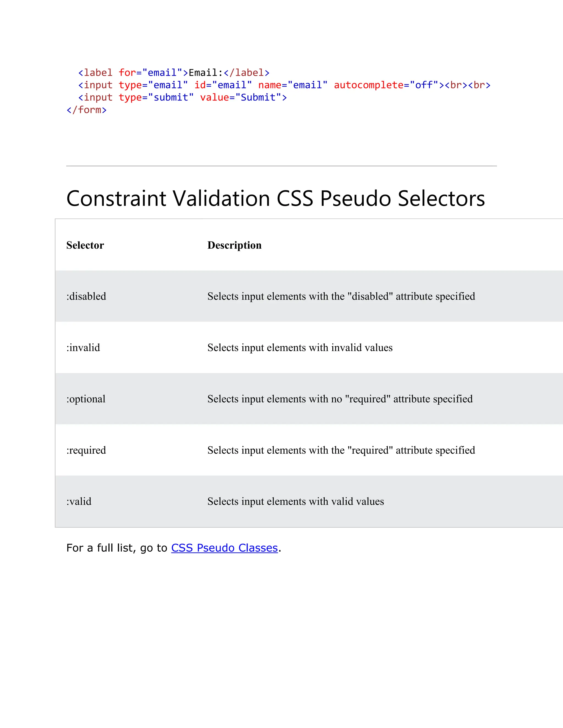Select the :invalid selector cell
The height and width of the screenshot is (728, 563).
(x=83, y=348)
